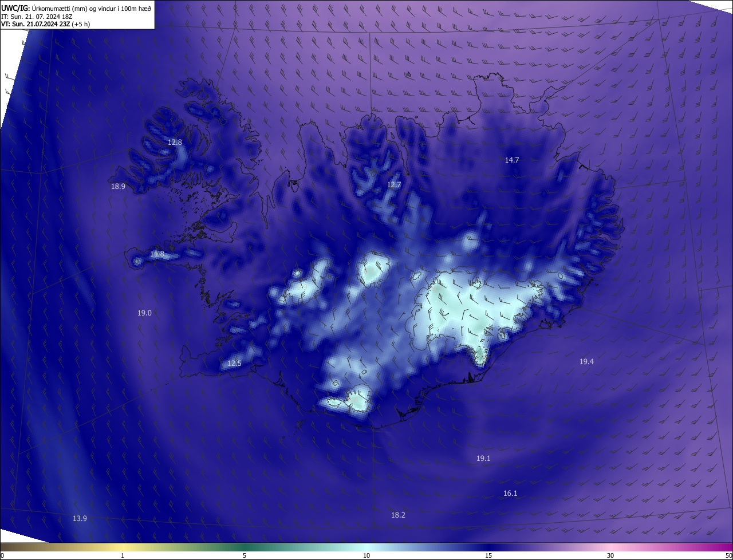Image resolution: width=733 pixels, height=560 pixels.
Task: Select the 12.5 label on Reykjanes peninsula
Action: tap(235, 363)
